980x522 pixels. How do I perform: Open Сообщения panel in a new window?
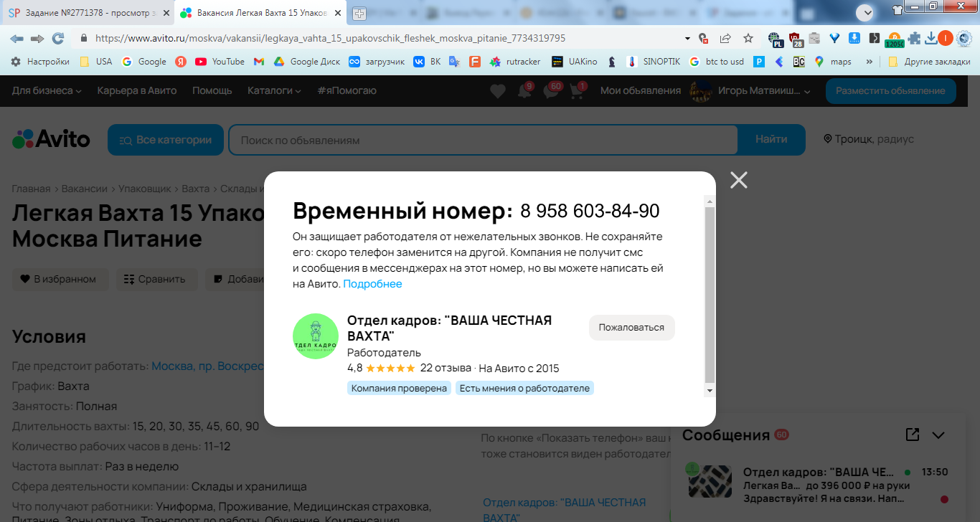point(913,435)
